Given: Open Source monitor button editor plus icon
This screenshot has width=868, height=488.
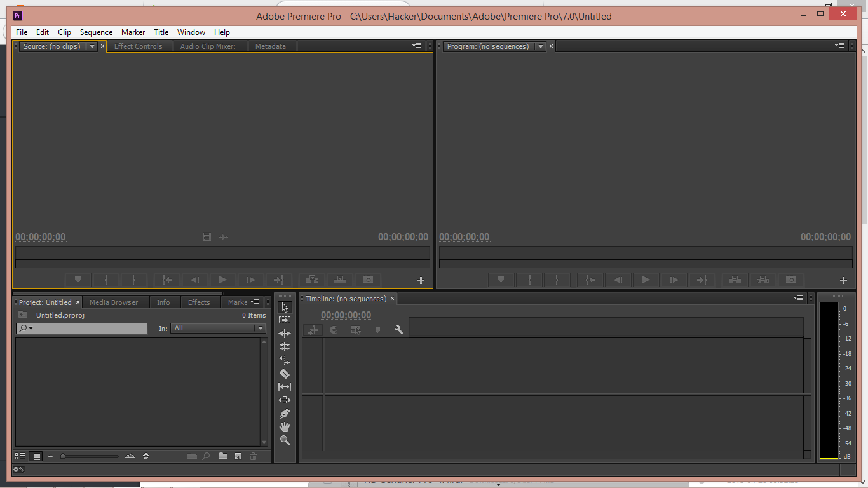Looking at the screenshot, I should pos(421,280).
